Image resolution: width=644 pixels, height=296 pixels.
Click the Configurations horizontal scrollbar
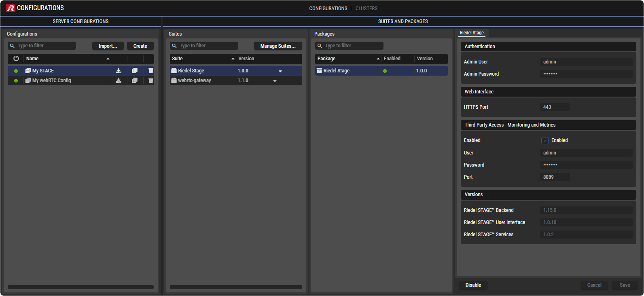(80, 287)
